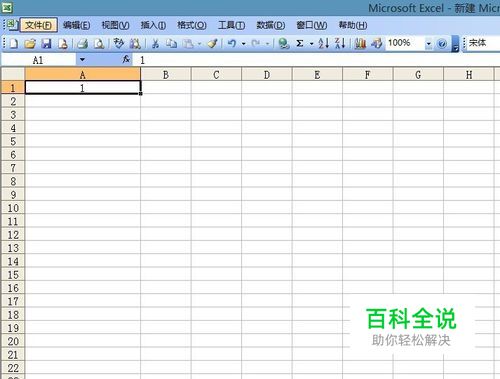Open the 编辑(E) menu
The image size is (500, 379).
77,25
